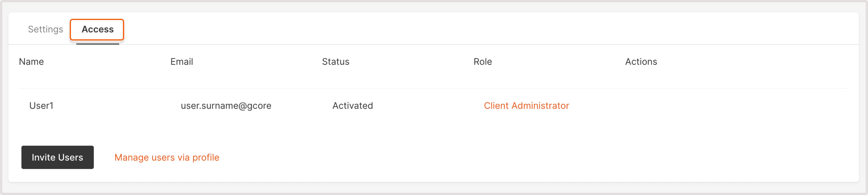Click the Email column header

click(x=182, y=62)
